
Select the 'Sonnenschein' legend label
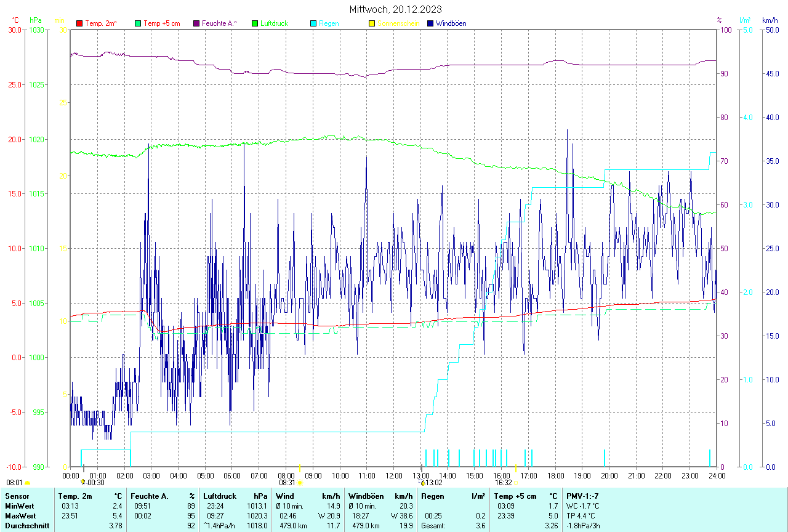click(398, 23)
